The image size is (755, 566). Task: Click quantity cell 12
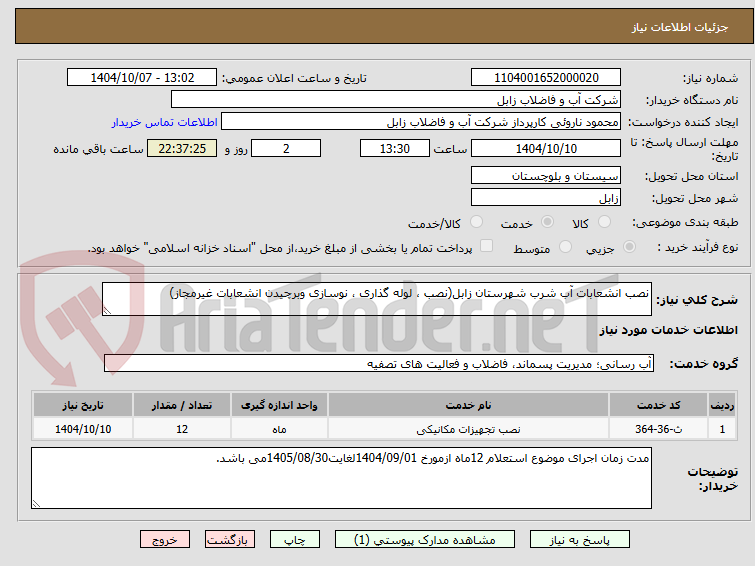(x=182, y=429)
